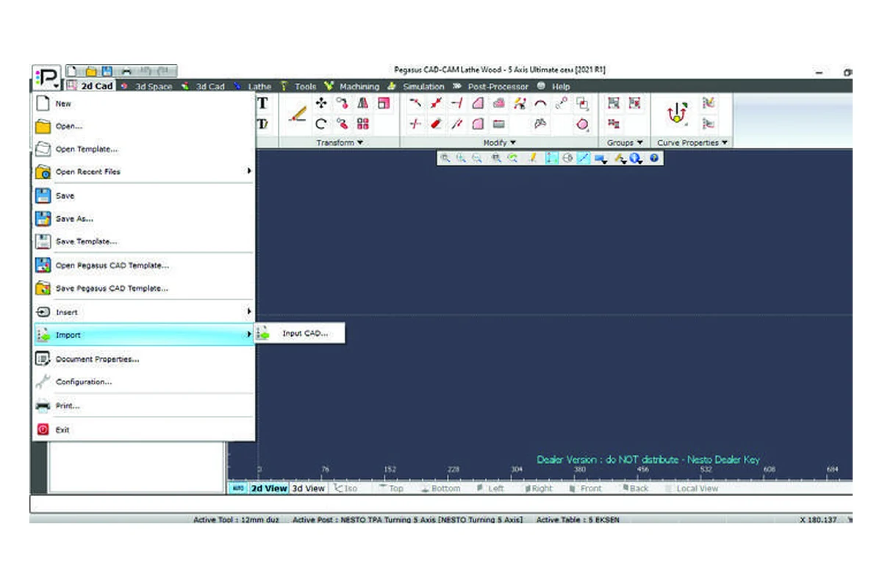Open the Simulation ribbon tab
This screenshot has width=882, height=588.
pos(417,87)
